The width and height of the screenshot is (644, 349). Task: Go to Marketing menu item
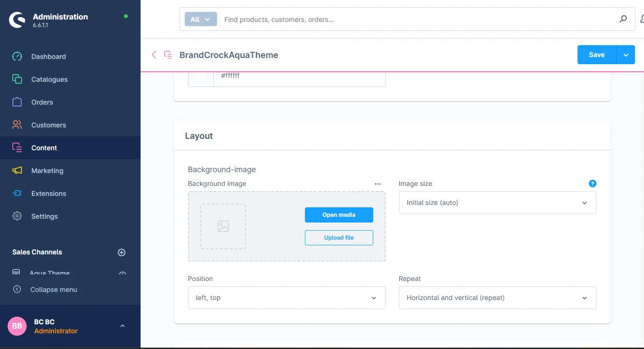tap(47, 171)
